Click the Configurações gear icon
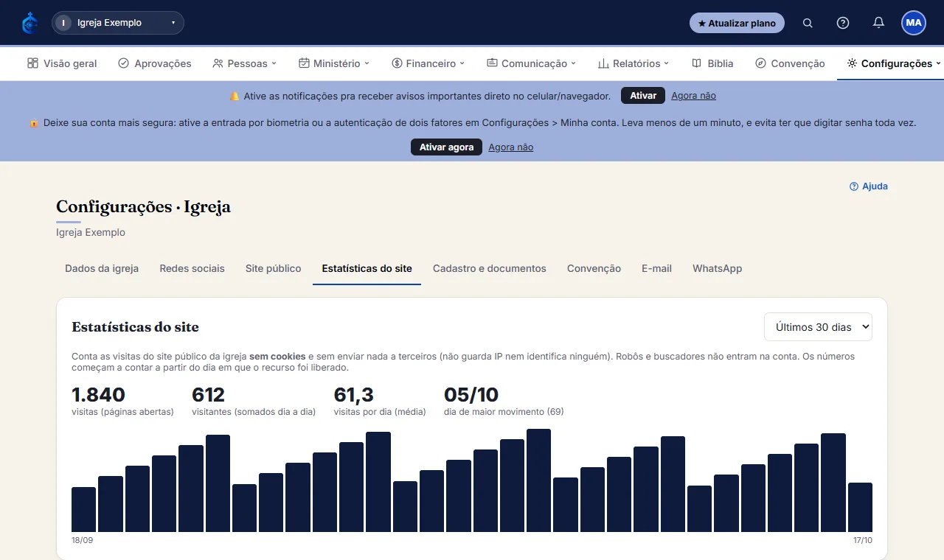This screenshot has width=944, height=560. point(852,63)
